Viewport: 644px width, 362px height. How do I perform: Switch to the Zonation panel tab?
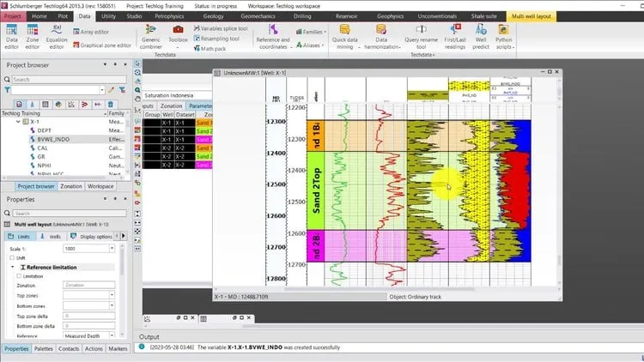click(71, 186)
